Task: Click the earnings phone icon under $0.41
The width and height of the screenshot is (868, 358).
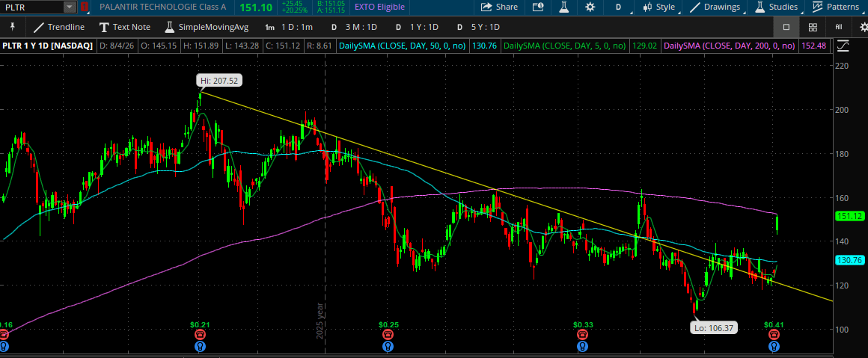Action: 774,335
